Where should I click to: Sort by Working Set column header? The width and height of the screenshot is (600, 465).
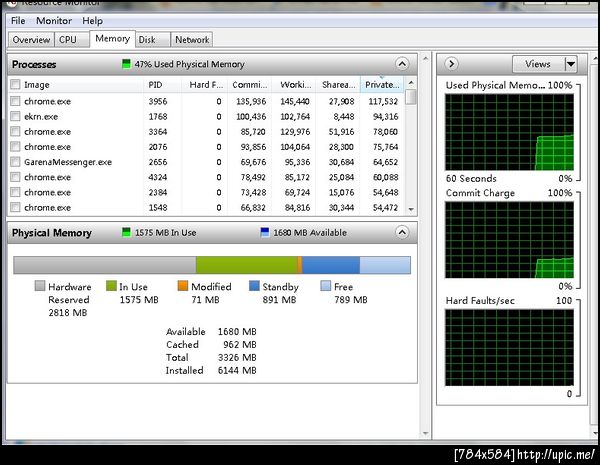[294, 85]
